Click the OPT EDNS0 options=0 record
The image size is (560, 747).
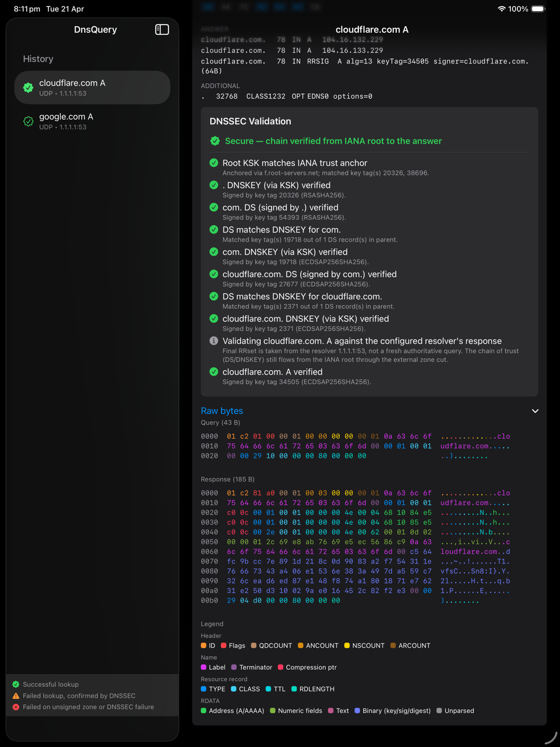point(286,97)
